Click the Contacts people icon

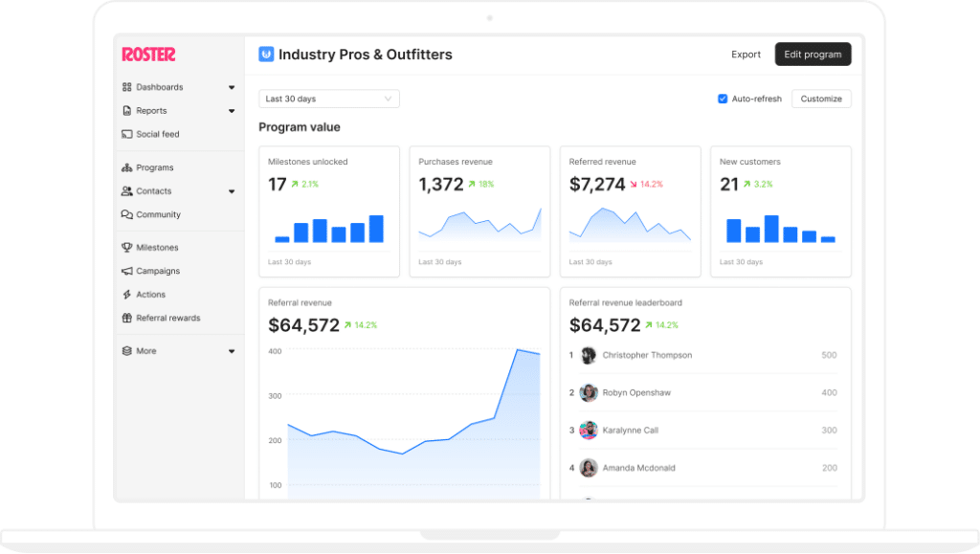click(x=128, y=190)
